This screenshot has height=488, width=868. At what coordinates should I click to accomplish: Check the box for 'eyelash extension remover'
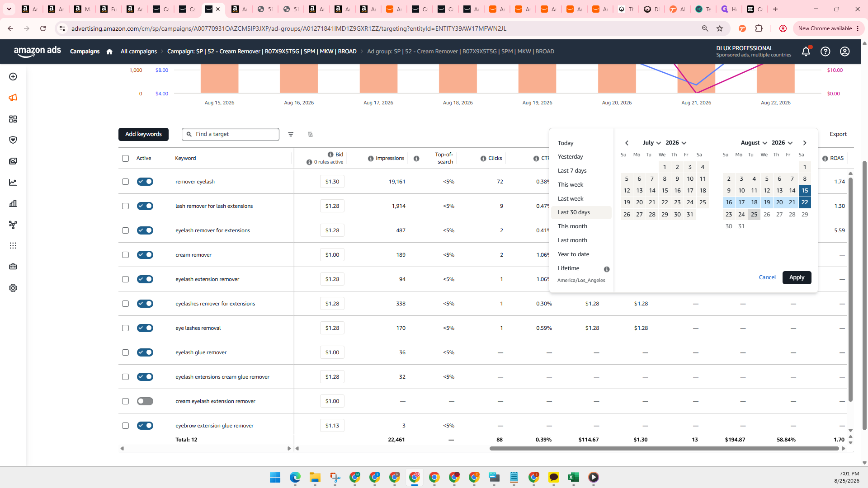pyautogui.click(x=125, y=279)
